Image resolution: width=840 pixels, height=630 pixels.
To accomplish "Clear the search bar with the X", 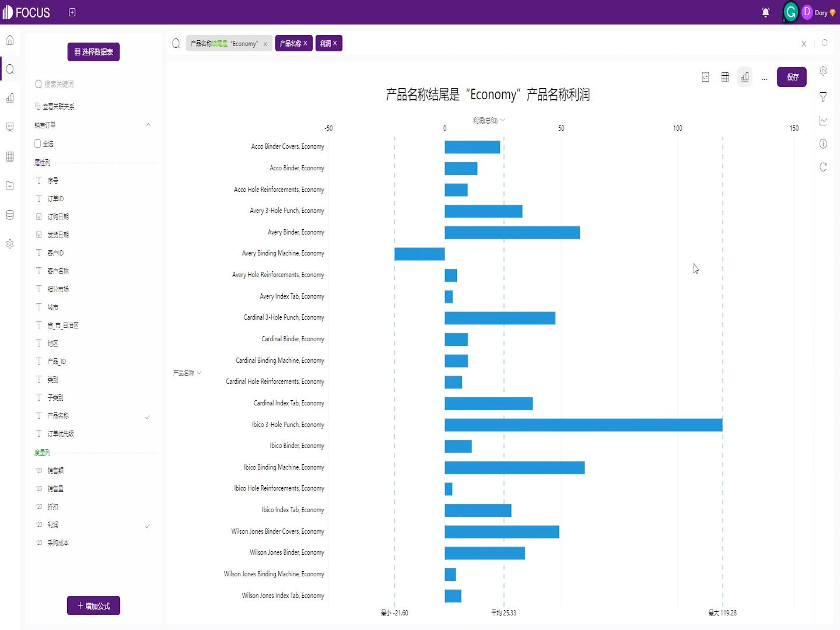I will pos(804,44).
